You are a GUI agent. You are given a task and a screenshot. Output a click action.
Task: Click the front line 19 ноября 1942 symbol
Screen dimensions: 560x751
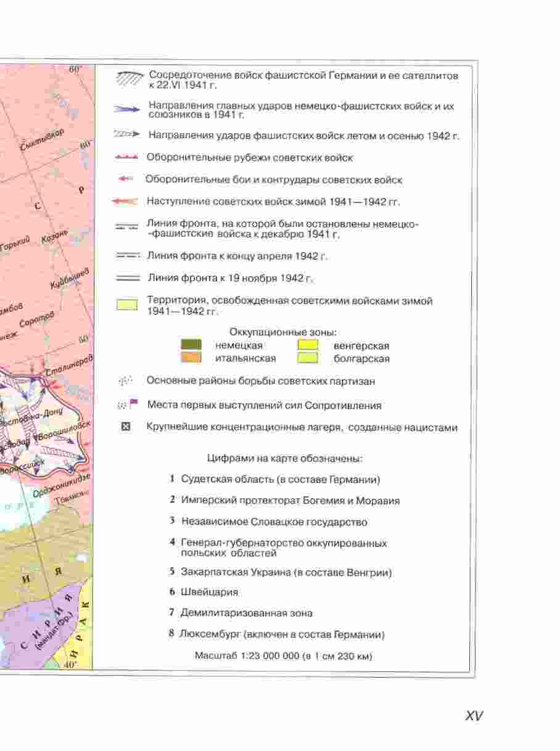(128, 279)
